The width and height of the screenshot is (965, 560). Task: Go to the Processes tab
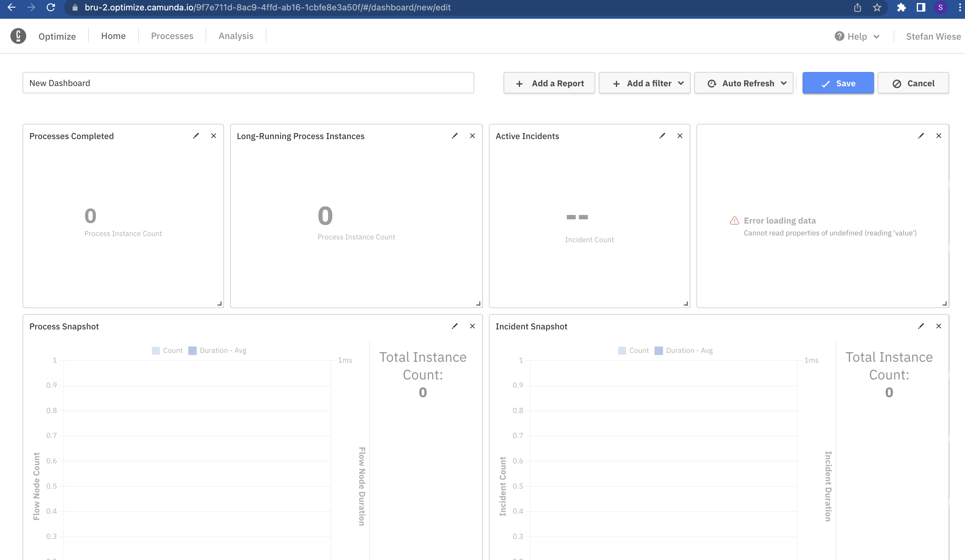click(x=172, y=36)
